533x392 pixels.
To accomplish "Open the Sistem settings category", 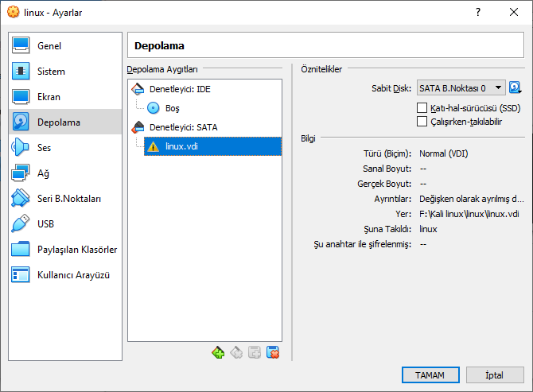I will (65, 72).
